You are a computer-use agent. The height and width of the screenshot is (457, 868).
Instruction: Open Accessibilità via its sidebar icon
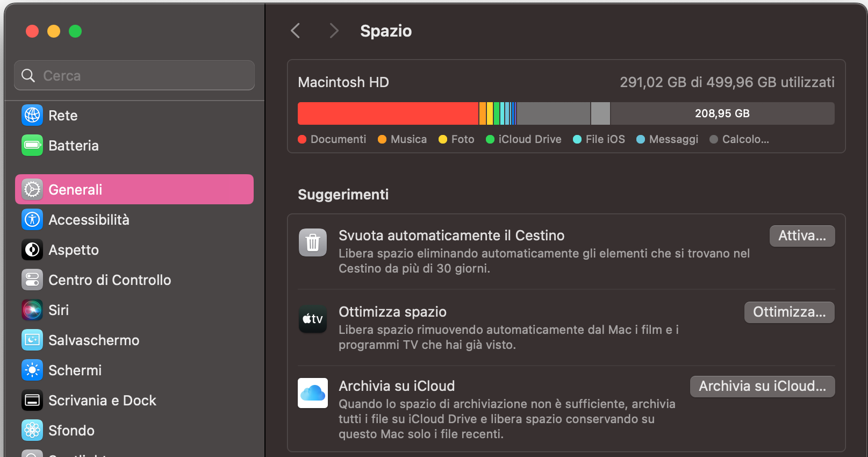(x=32, y=219)
